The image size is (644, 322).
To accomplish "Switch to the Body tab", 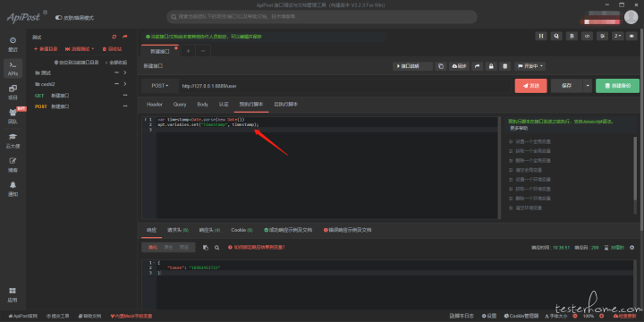I will (x=202, y=105).
